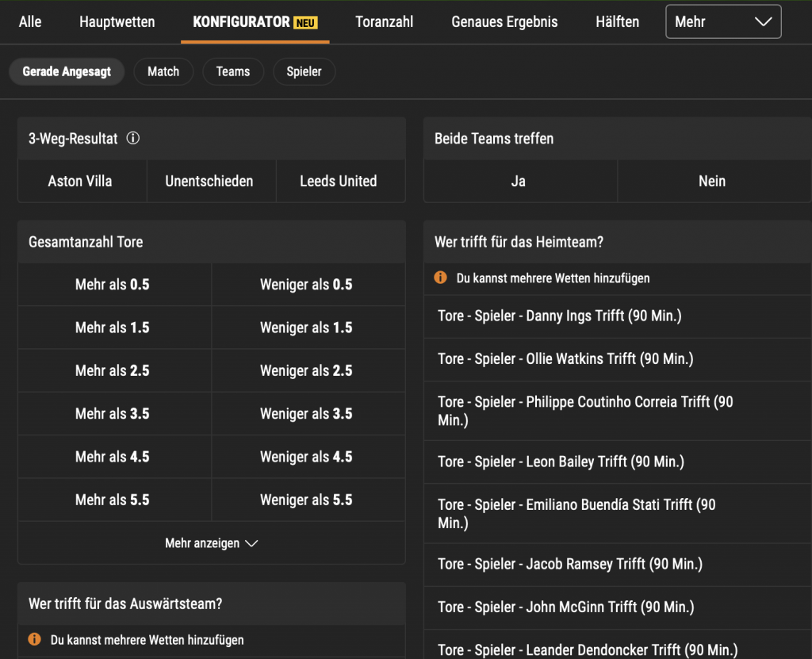The image size is (812, 659).
Task: Choose Mehr als 2.5 goals
Action: click(x=113, y=371)
